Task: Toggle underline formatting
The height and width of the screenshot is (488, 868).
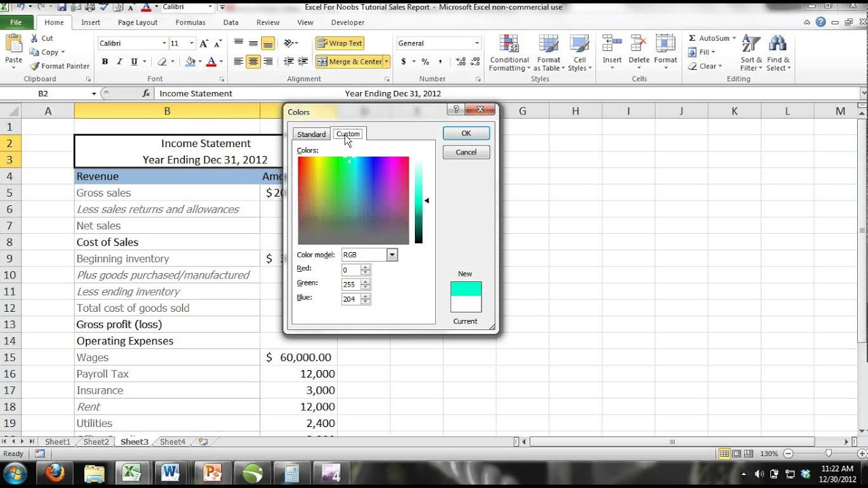Action: pos(134,62)
